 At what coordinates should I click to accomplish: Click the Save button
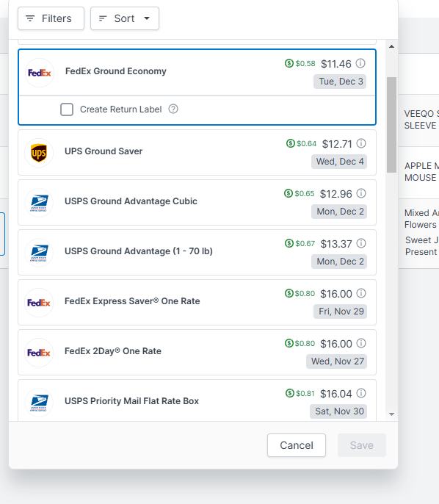pyautogui.click(x=362, y=445)
